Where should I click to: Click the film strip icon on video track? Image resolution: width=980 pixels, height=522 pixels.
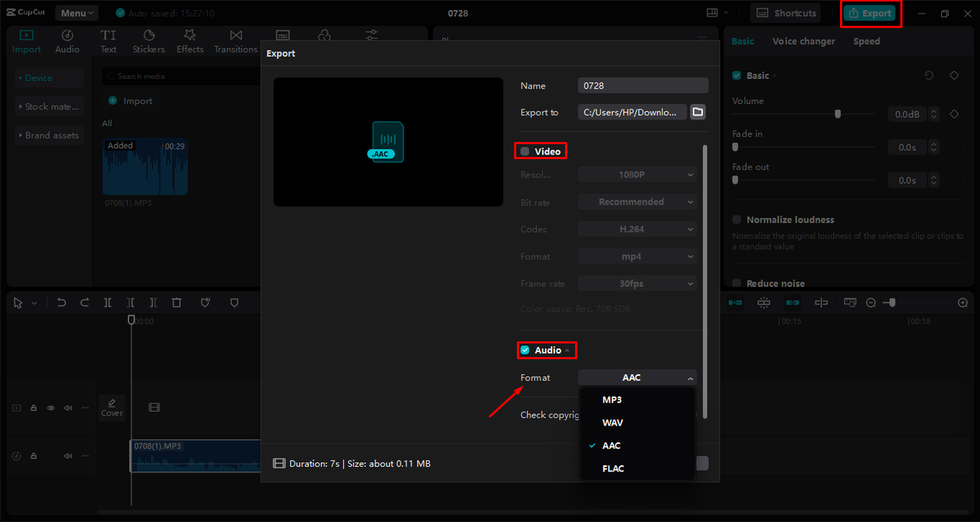pyautogui.click(x=154, y=408)
